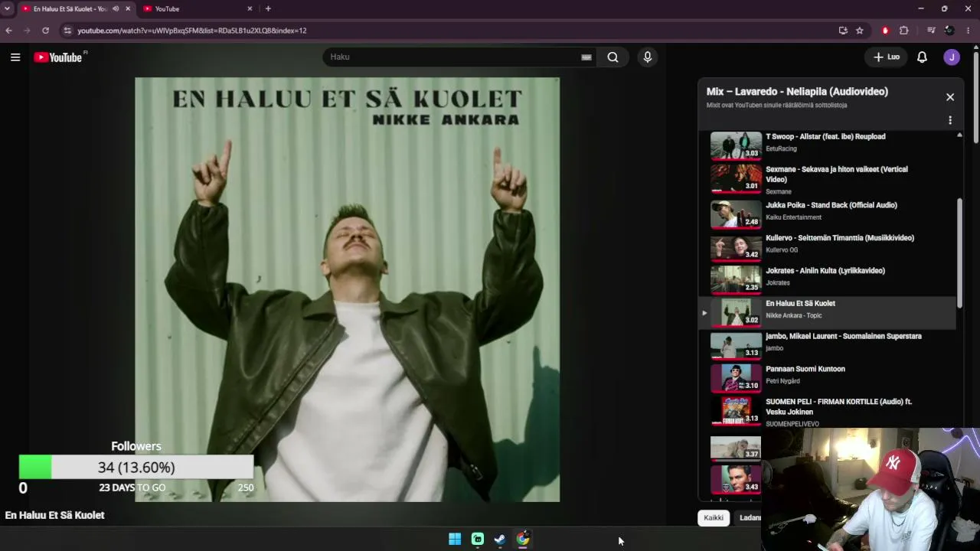Switch to the En Haluu Et Sä Kuolet tab
The height and width of the screenshot is (551, 980).
click(x=77, y=8)
